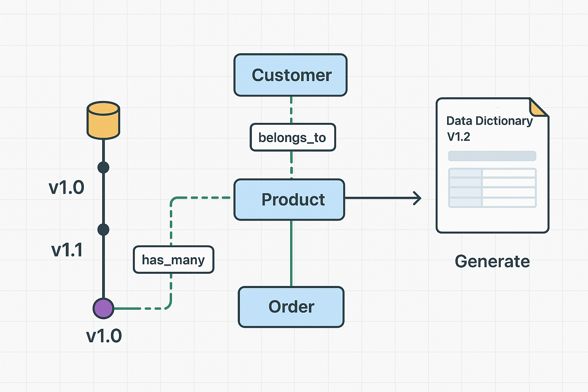
Task: Click the arrow pointing to Data Dictionary
Action: [383, 198]
